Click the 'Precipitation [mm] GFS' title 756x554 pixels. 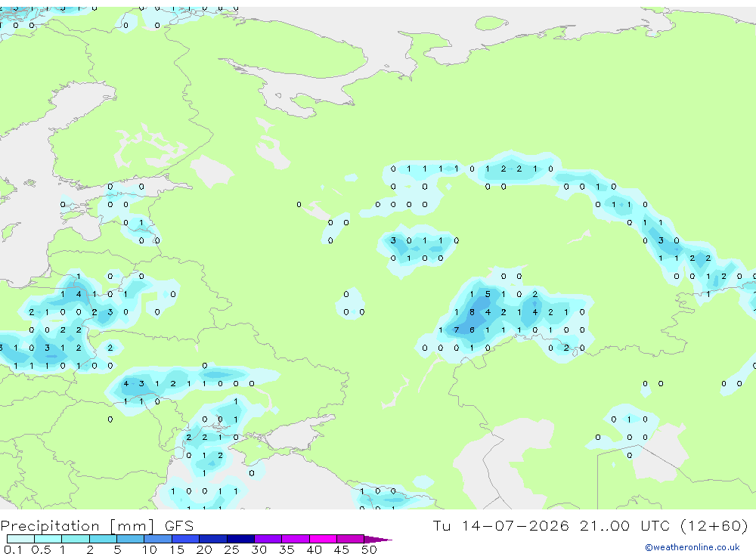coord(97,526)
